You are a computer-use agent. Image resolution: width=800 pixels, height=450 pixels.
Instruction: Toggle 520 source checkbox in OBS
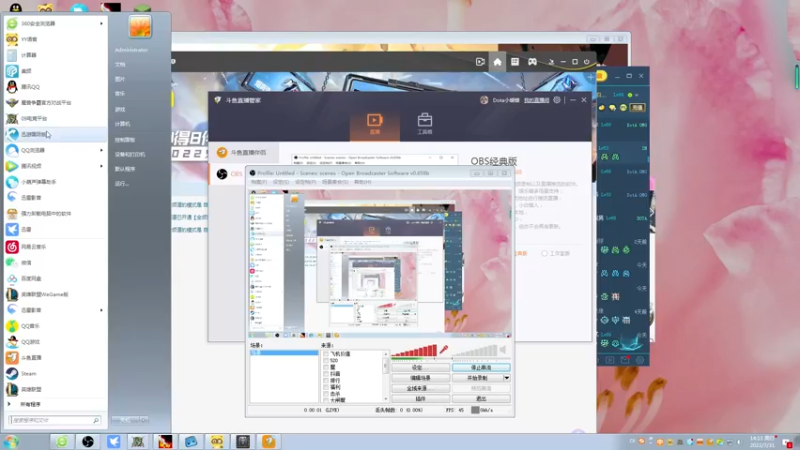coord(326,360)
